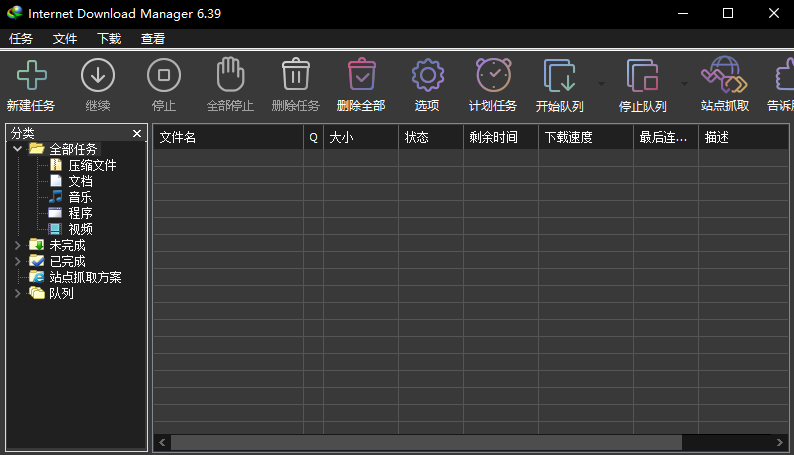794x455 pixels.
Task: Click the 站点抓取方案 IE folder icon
Action: pyautogui.click(x=36, y=277)
